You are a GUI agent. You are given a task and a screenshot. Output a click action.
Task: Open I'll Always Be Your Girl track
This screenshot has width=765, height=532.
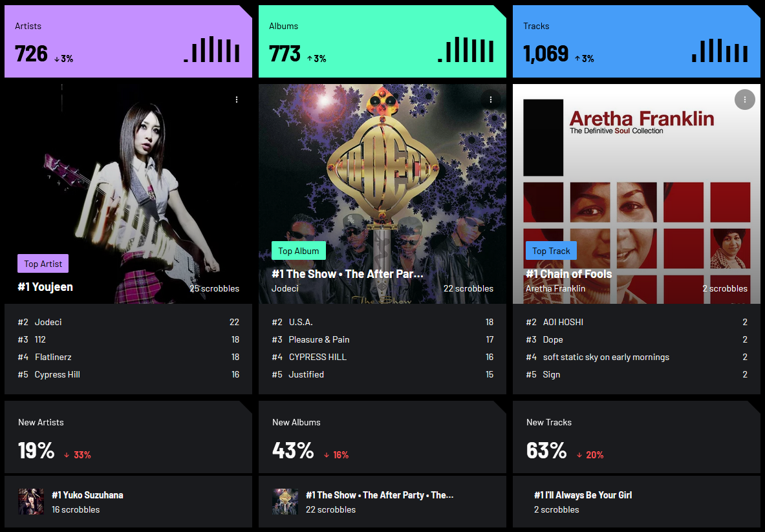tap(583, 495)
